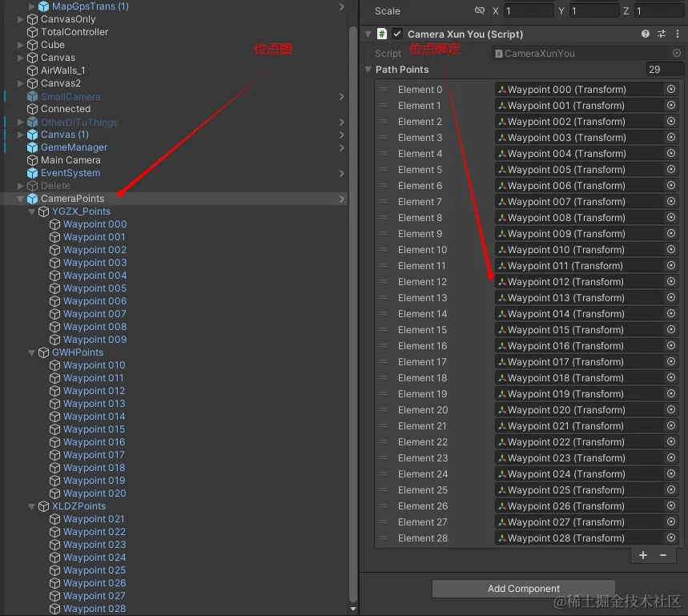This screenshot has width=688, height=616.
Task: Open the Canvas (1) prefab via its arrow
Action: click(342, 135)
